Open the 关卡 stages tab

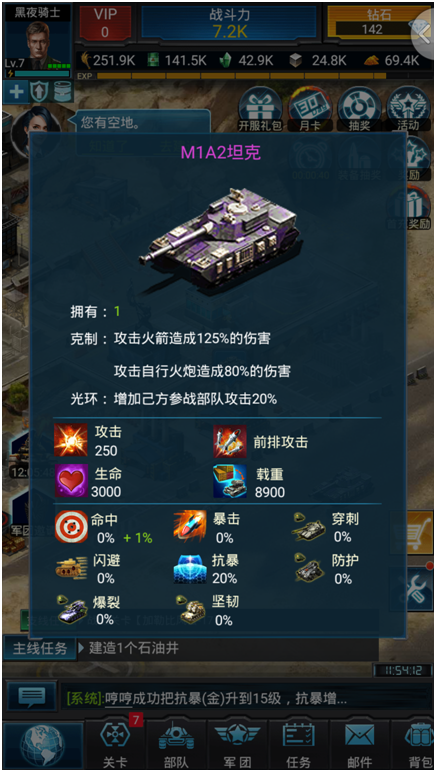[116, 745]
